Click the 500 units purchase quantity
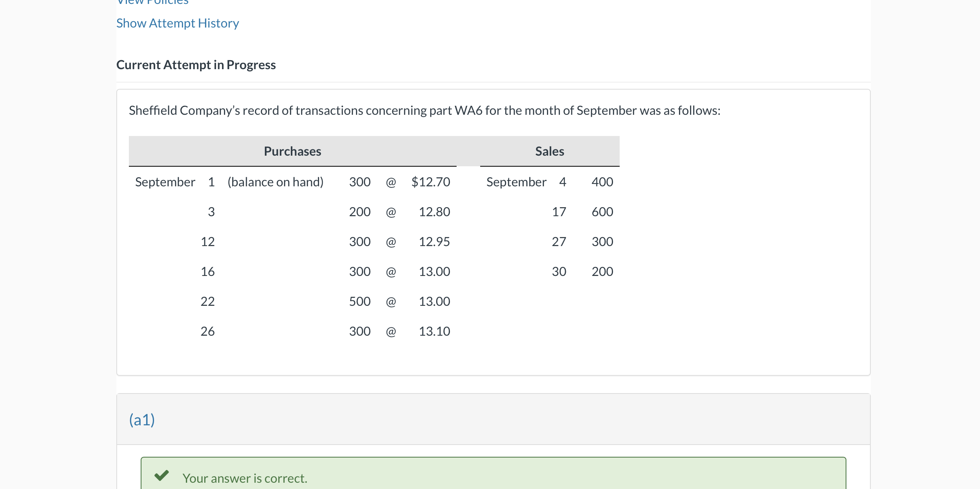980x489 pixels. pos(360,301)
